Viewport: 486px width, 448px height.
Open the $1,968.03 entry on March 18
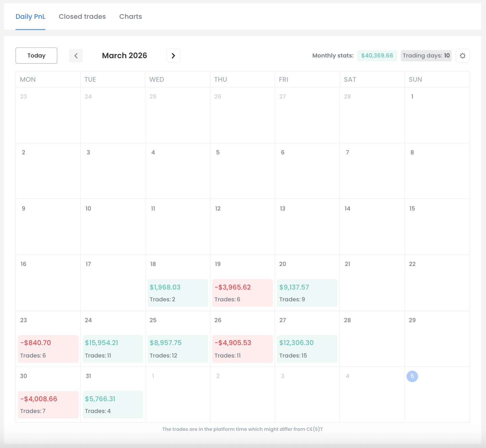pyautogui.click(x=177, y=293)
